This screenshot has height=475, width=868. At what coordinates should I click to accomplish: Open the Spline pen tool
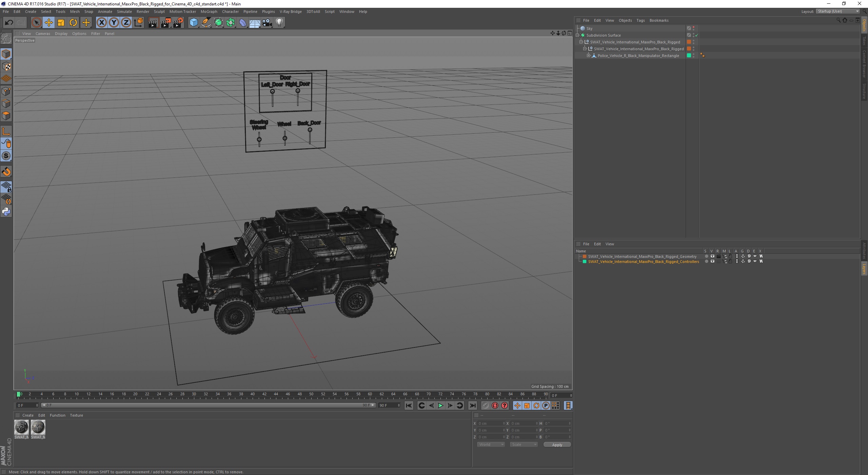206,23
